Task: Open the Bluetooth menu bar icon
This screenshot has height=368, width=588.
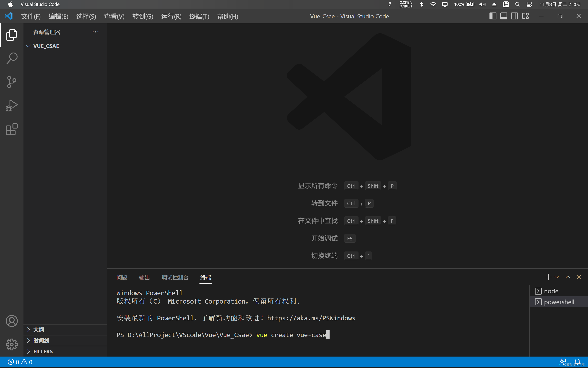Action: [422, 4]
